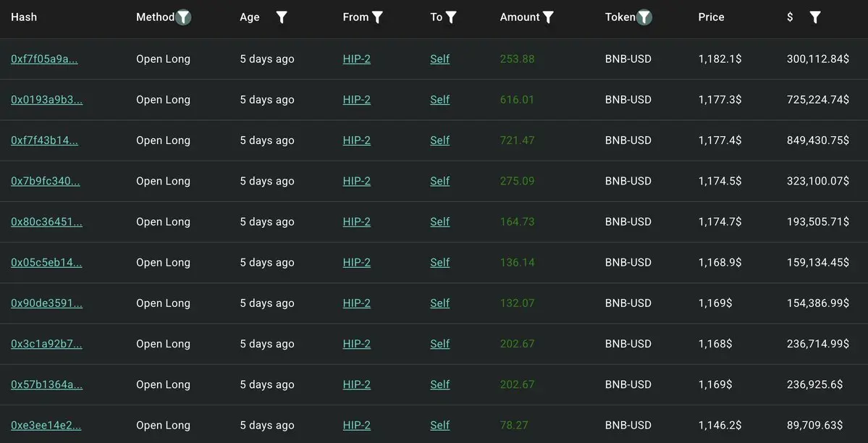
Task: Click the Hash column header
Action: point(24,17)
